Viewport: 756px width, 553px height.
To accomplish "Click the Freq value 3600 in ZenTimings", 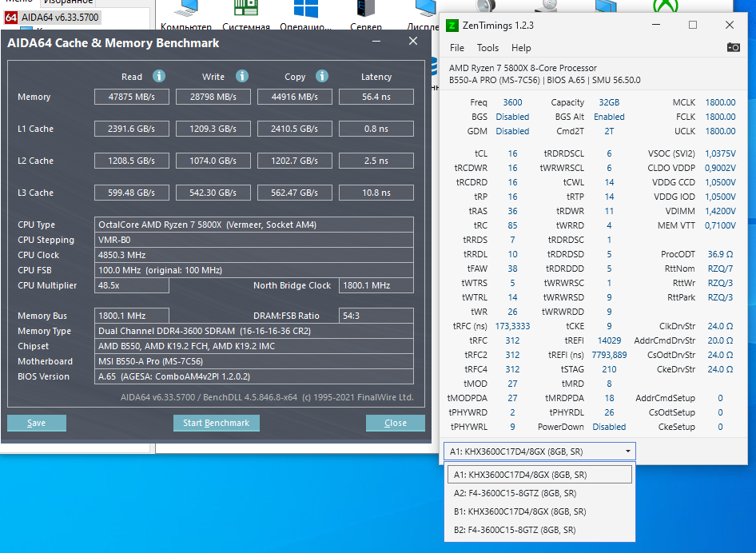I will pos(512,102).
